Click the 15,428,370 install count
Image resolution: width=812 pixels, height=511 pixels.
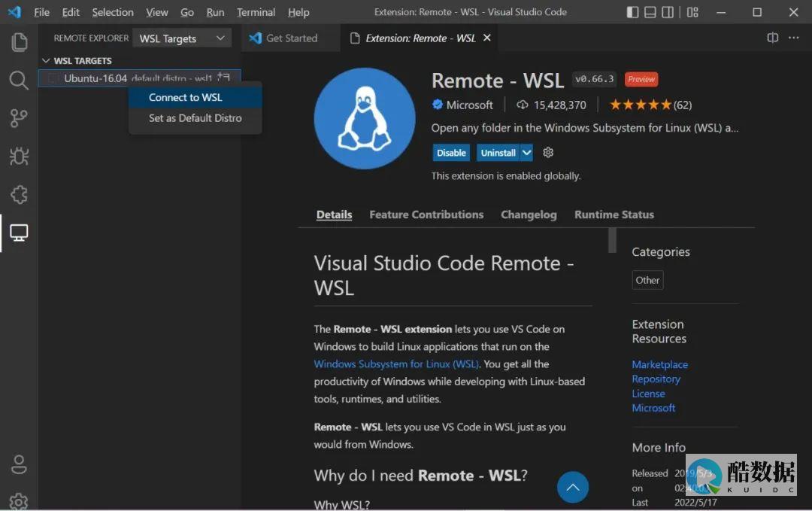tap(560, 105)
